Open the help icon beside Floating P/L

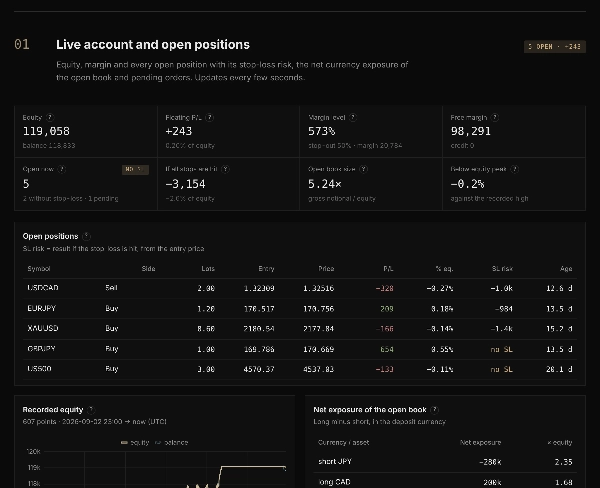209,118
